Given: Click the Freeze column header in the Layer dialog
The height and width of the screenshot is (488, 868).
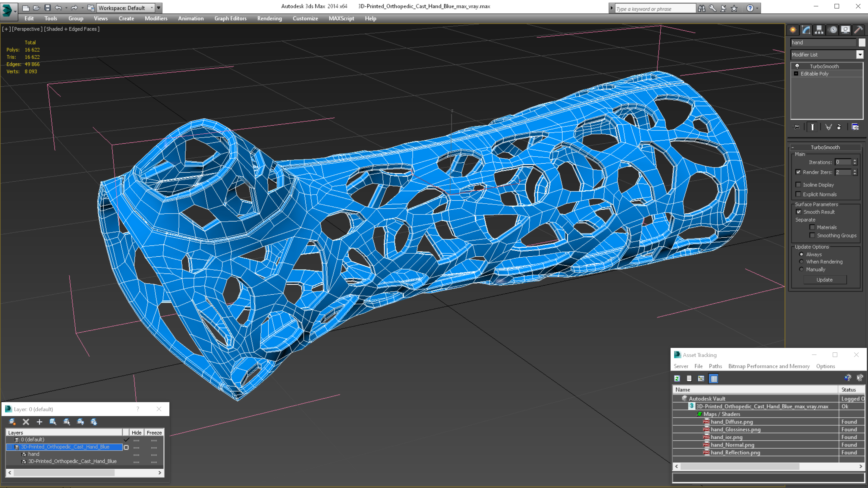Looking at the screenshot, I should click(154, 433).
